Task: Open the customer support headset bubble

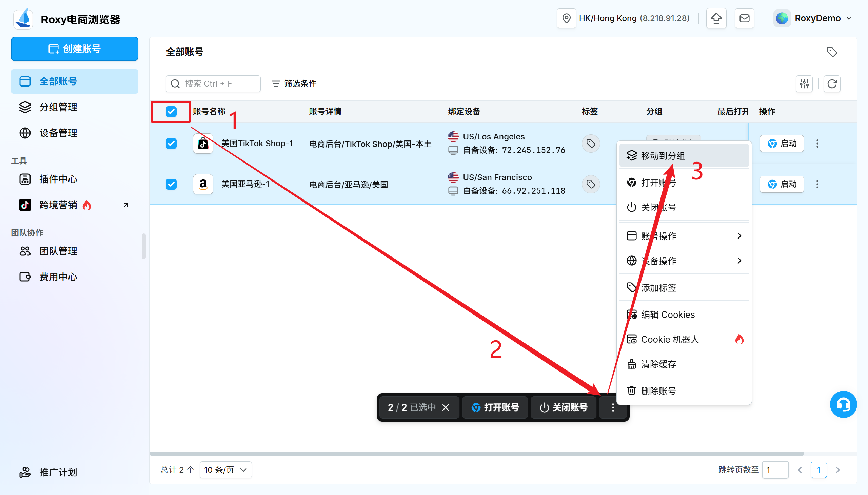Action: tap(843, 404)
